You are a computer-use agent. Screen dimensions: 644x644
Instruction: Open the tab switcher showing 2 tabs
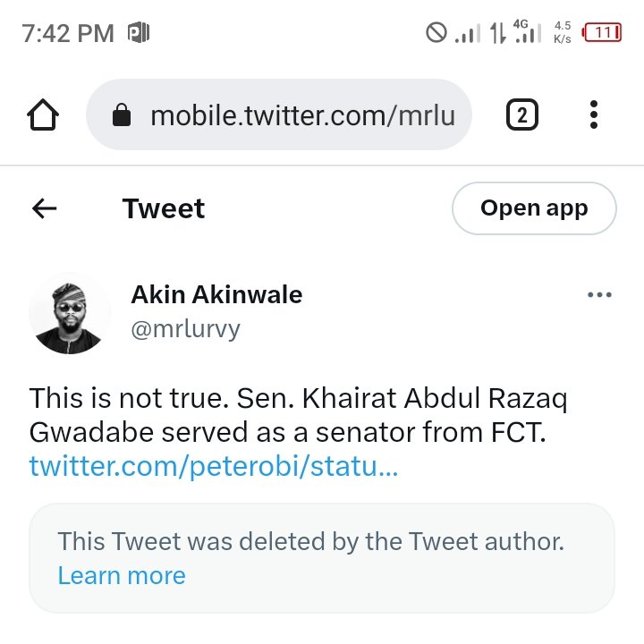[x=522, y=115]
